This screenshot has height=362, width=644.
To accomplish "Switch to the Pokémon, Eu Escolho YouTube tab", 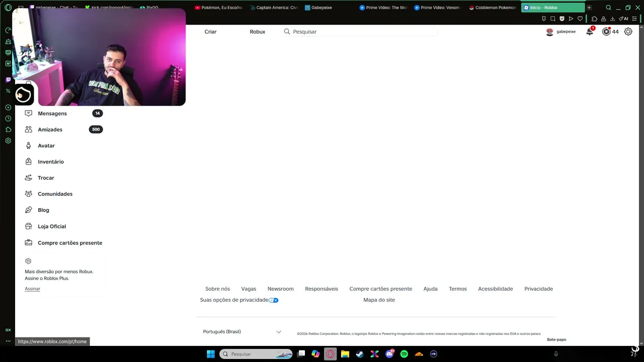I will pyautogui.click(x=218, y=8).
